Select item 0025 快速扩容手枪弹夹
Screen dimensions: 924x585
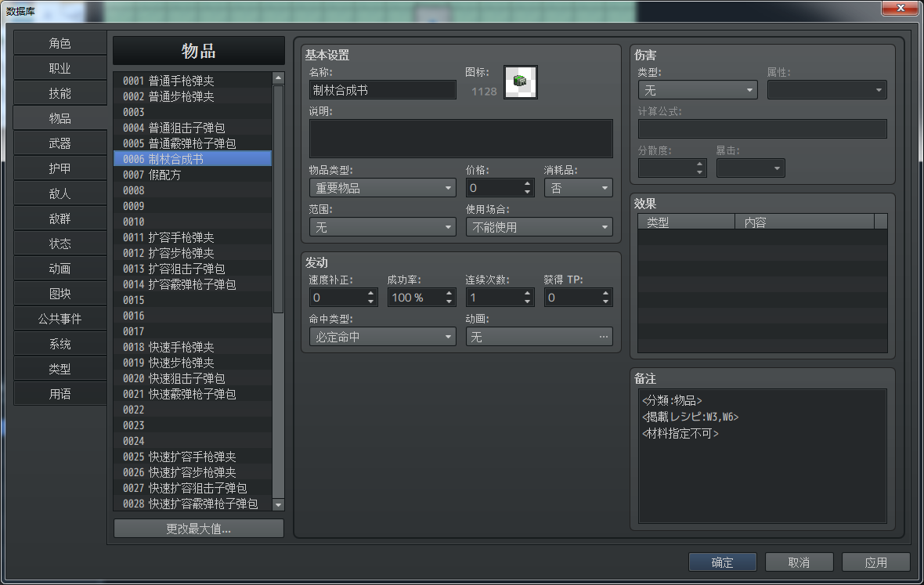click(193, 457)
